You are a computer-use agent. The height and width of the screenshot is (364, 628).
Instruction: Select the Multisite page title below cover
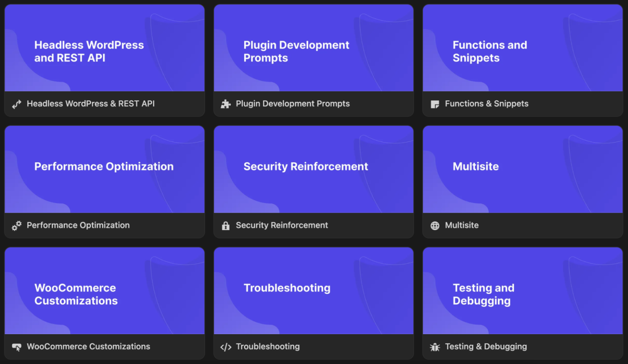tap(462, 225)
